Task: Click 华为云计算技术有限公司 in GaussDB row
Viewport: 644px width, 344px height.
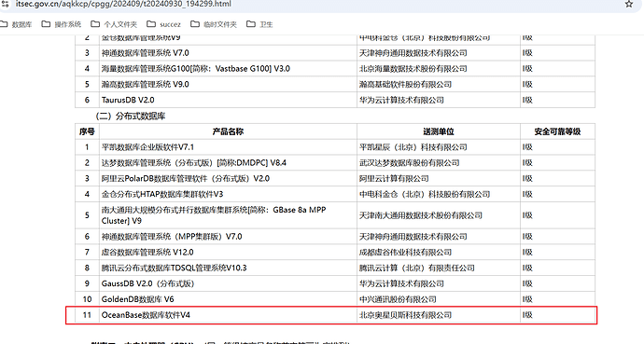Action: pyautogui.click(x=439, y=283)
